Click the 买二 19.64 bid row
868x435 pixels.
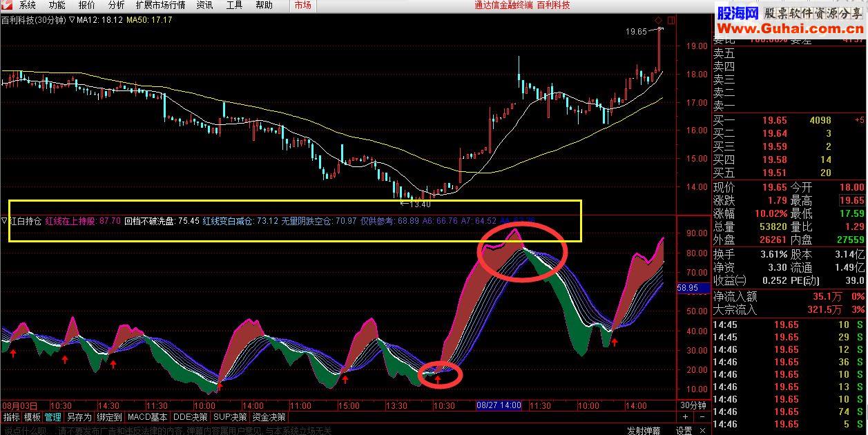tap(789, 133)
